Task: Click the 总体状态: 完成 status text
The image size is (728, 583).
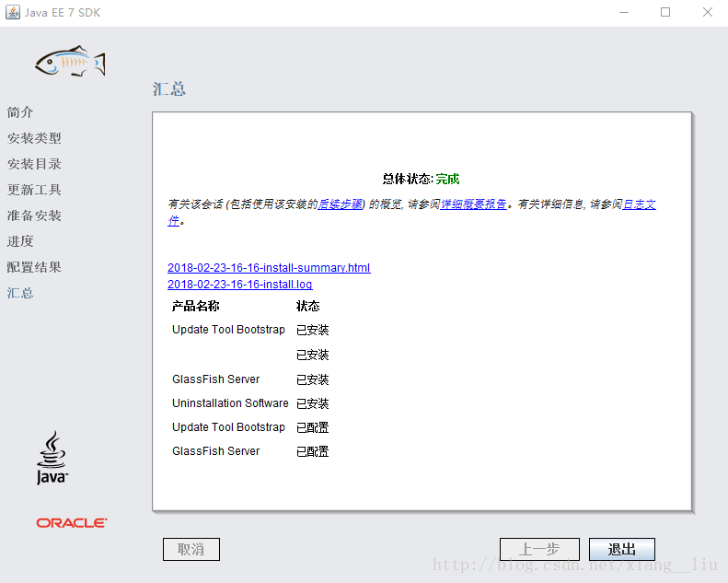Action: (x=421, y=179)
